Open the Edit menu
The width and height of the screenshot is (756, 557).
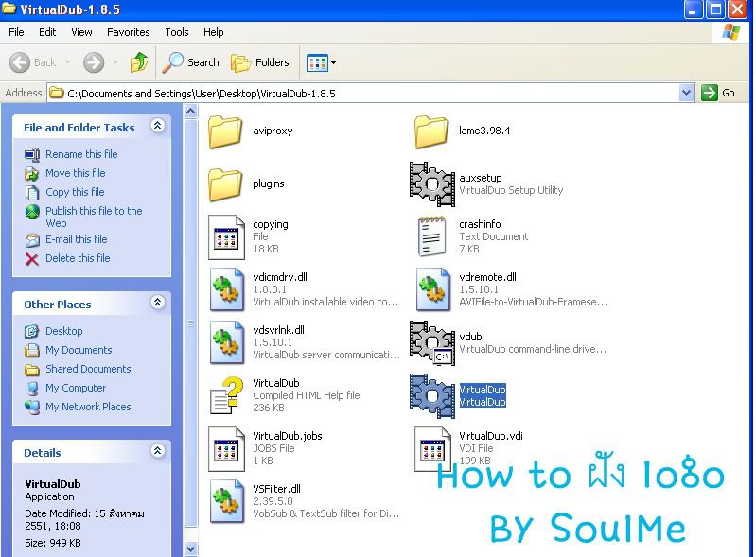(x=47, y=32)
